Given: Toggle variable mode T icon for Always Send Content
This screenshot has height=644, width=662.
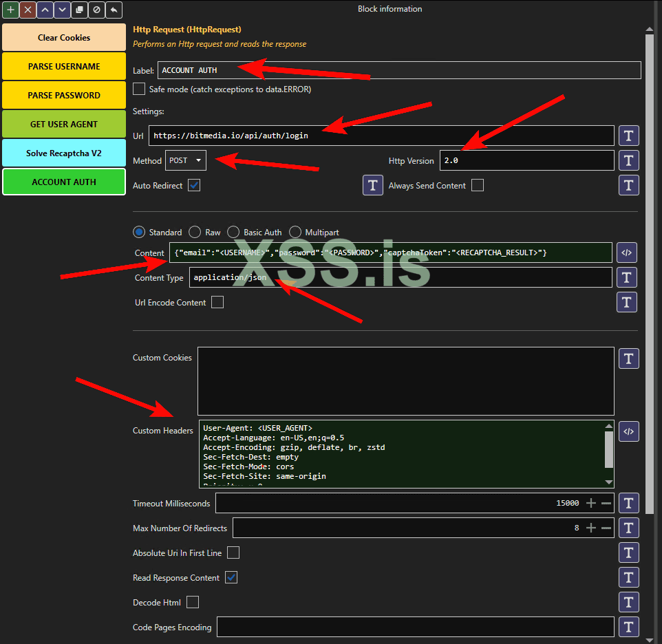Looking at the screenshot, I should 629,185.
